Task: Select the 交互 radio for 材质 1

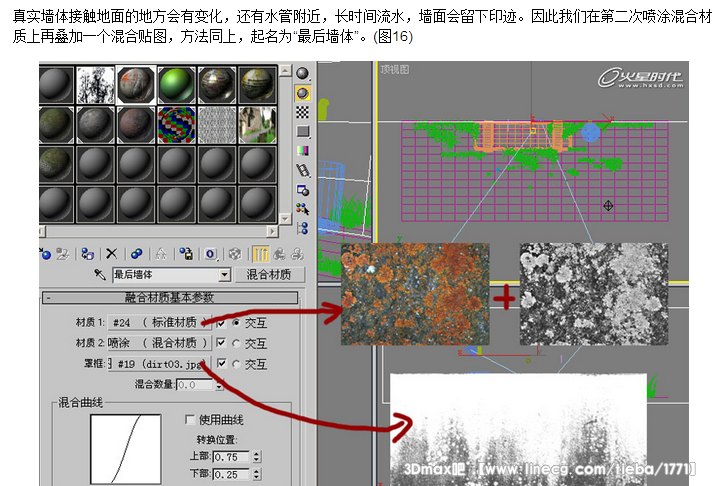Action: coord(236,323)
